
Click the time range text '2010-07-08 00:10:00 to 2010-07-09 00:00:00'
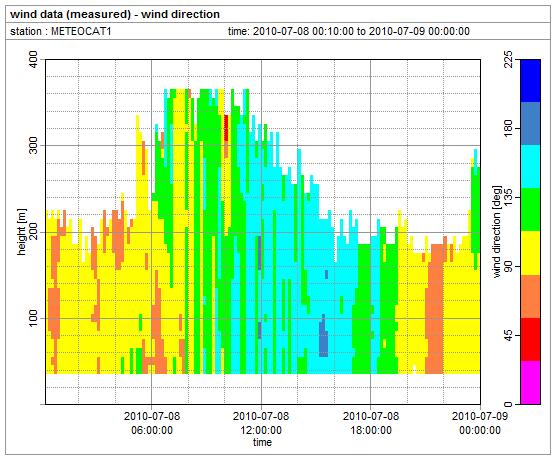tap(361, 31)
